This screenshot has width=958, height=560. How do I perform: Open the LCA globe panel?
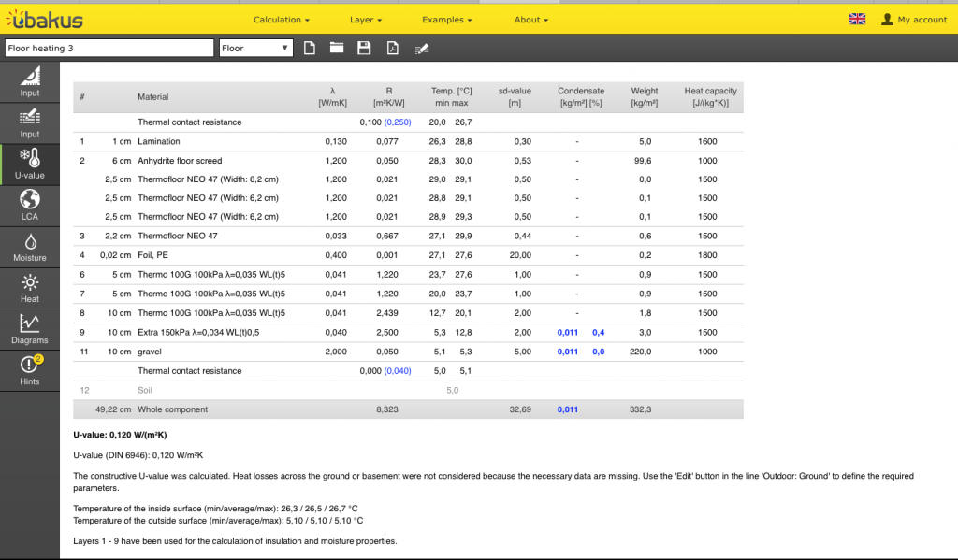[x=30, y=205]
